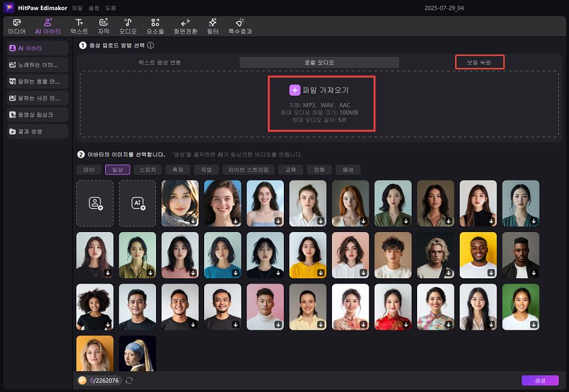Click download arrow on man in white turtleneck
The width and height of the screenshot is (569, 392).
(278, 324)
